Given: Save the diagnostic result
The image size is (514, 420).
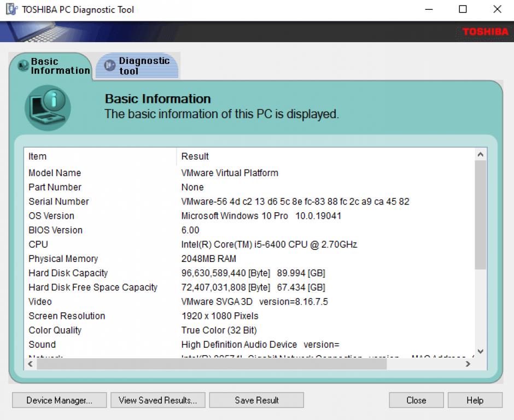Looking at the screenshot, I should tap(256, 400).
